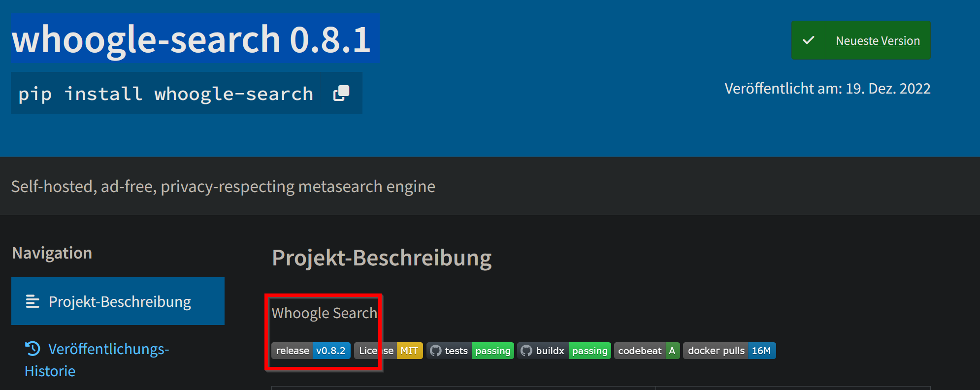Click the Whoogle Search heading text
Image resolution: width=980 pixels, height=390 pixels.
[x=324, y=313]
